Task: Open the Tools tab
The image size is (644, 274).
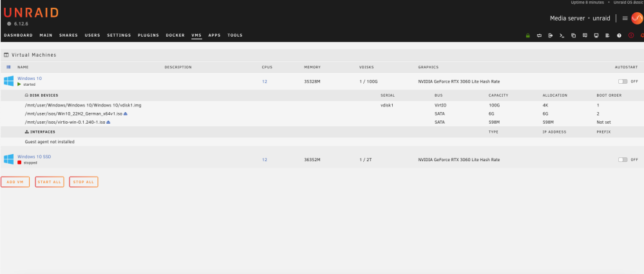Action: 235,35
